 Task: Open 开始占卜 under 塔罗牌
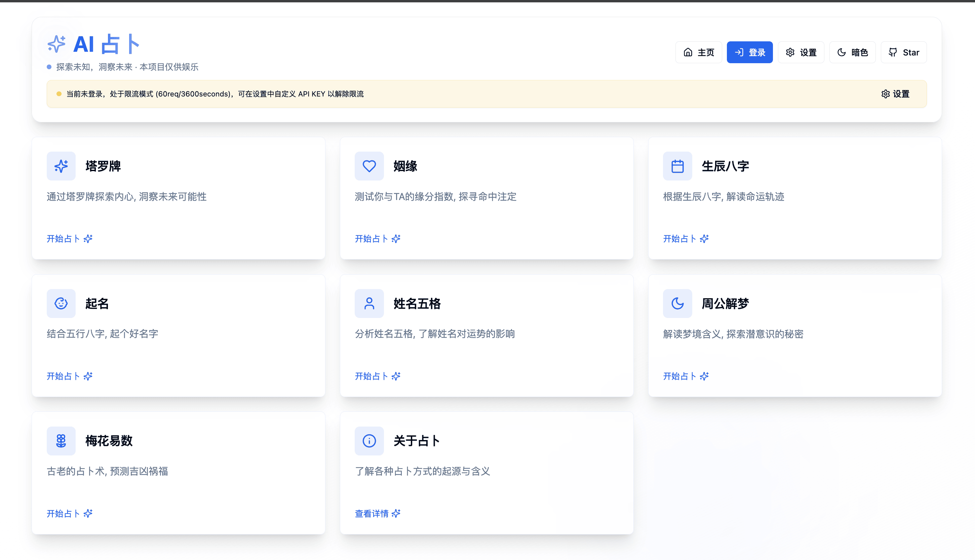(x=69, y=238)
